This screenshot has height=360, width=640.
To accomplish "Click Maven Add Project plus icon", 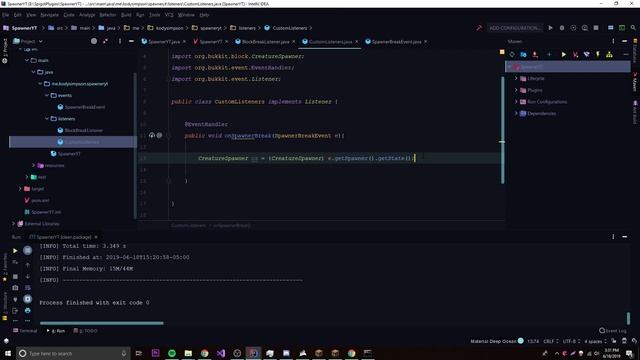I will pos(549,54).
